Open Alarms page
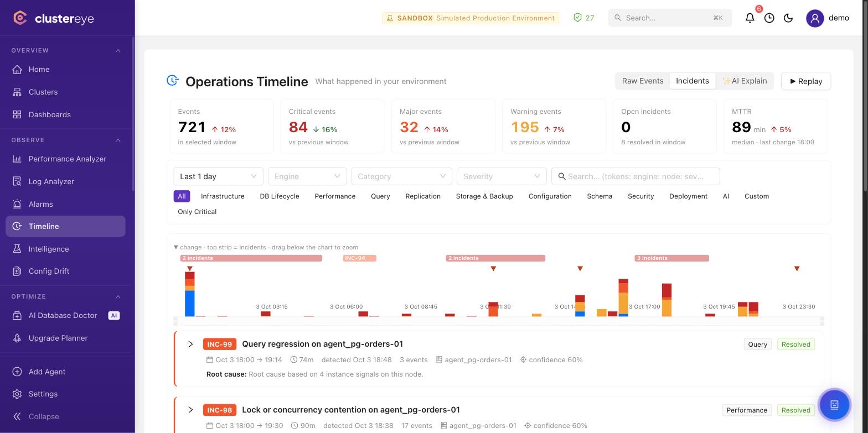868x433 pixels. 65,204
